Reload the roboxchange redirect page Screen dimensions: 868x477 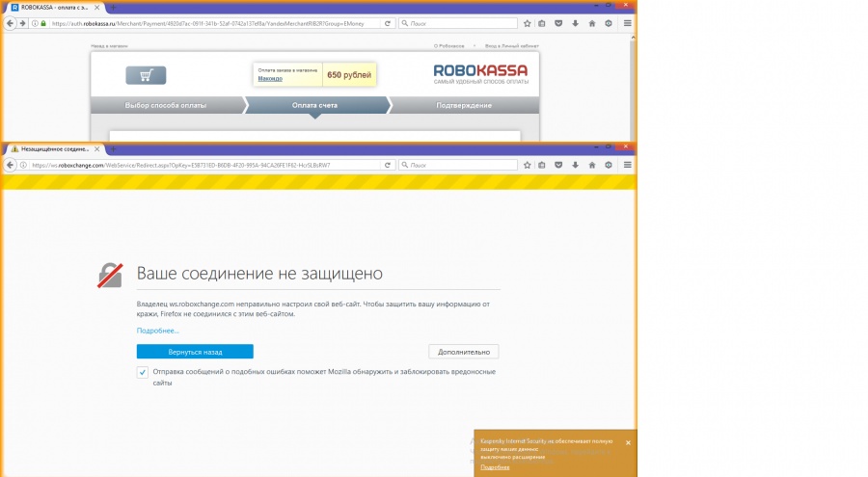tap(388, 165)
